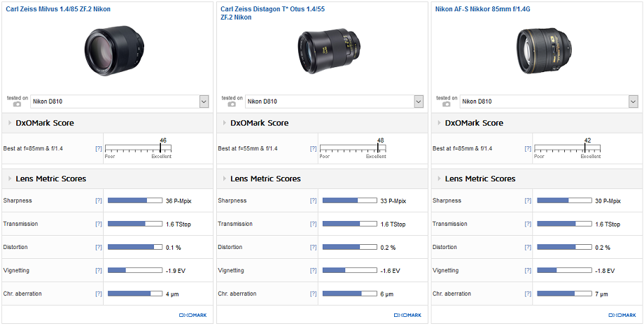This screenshot has width=644, height=326.
Task: Click the Milvus 1.4/85 lens photo
Action: [114, 50]
